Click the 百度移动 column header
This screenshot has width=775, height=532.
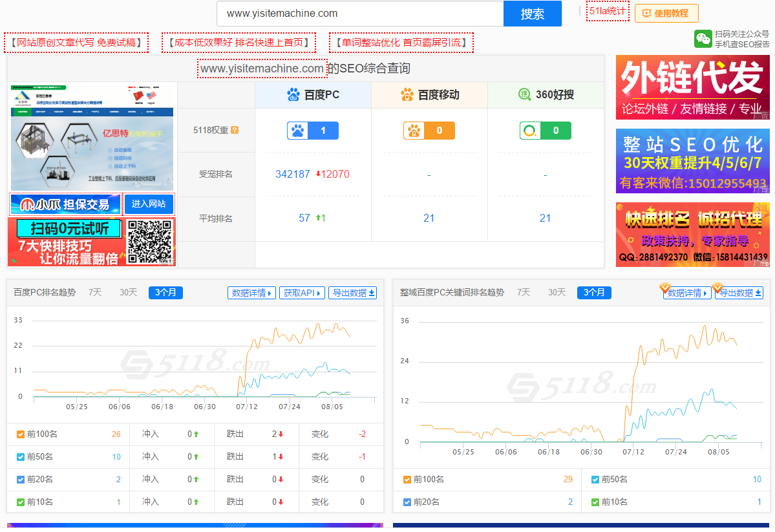click(429, 95)
